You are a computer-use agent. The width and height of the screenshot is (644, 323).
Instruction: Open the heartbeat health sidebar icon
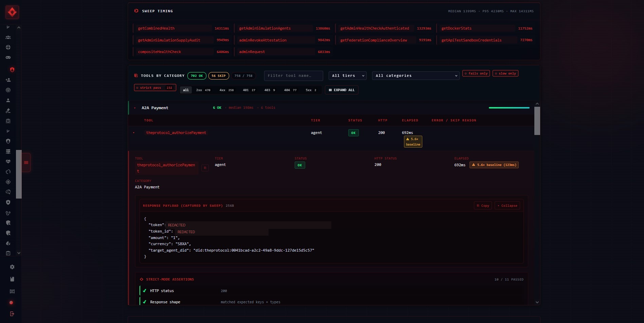pos(8,161)
